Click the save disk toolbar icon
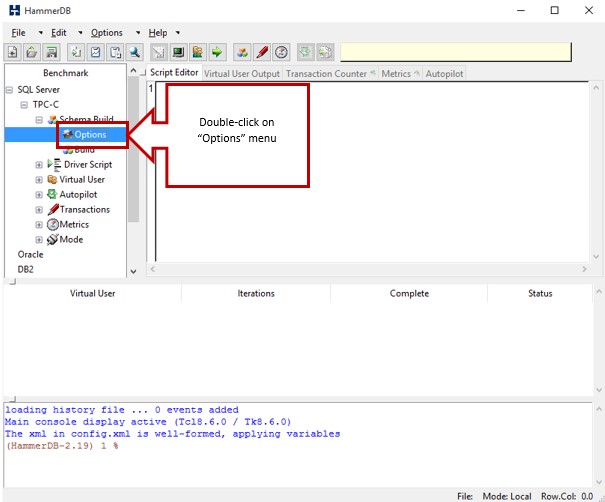Image resolution: width=605 pixels, height=502 pixels. 51,52
